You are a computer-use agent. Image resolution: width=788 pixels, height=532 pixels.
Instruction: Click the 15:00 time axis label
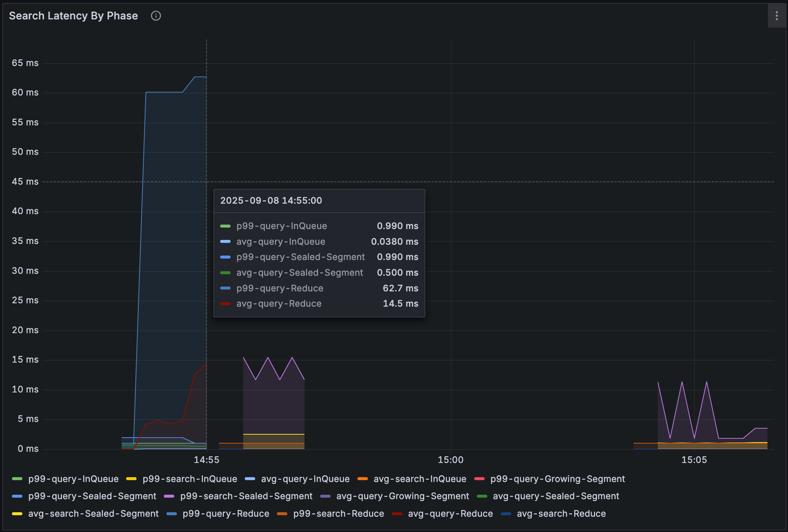[x=450, y=460]
